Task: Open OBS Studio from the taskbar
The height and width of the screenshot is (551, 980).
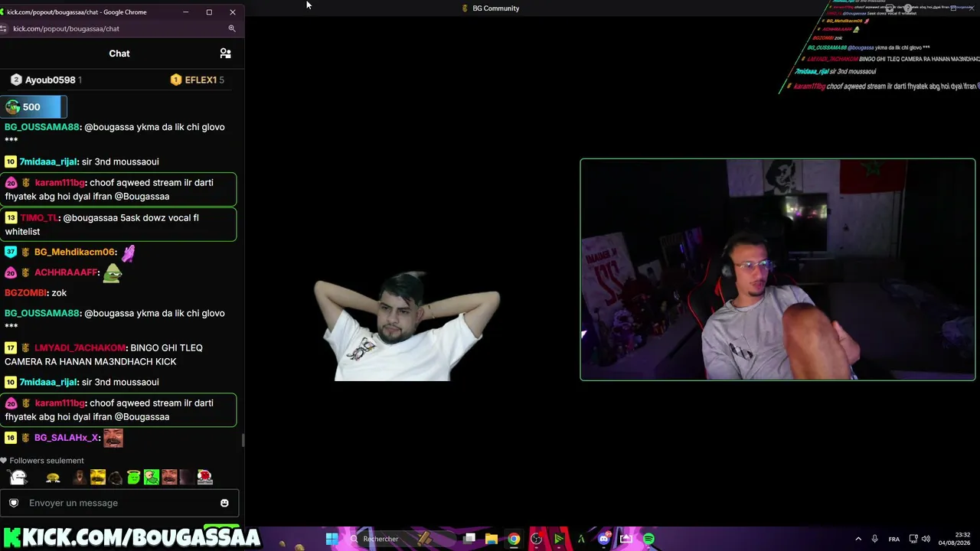Action: pos(536,539)
